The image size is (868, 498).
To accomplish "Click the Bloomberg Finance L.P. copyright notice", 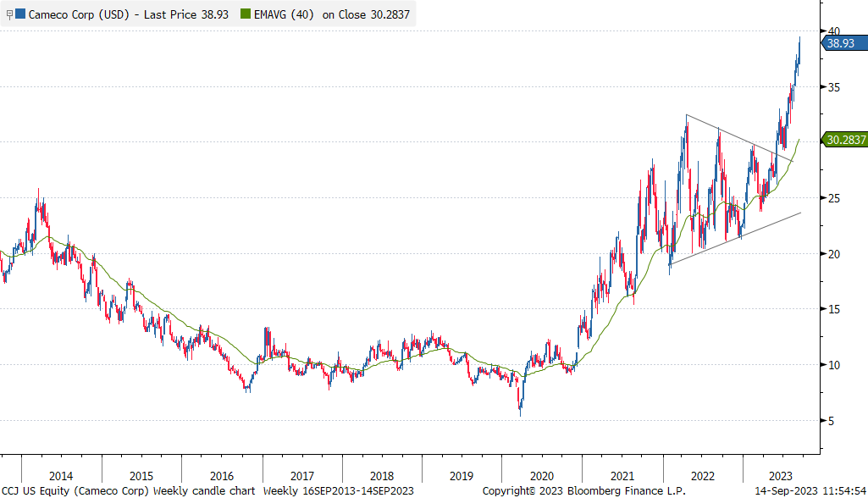I will [x=584, y=490].
